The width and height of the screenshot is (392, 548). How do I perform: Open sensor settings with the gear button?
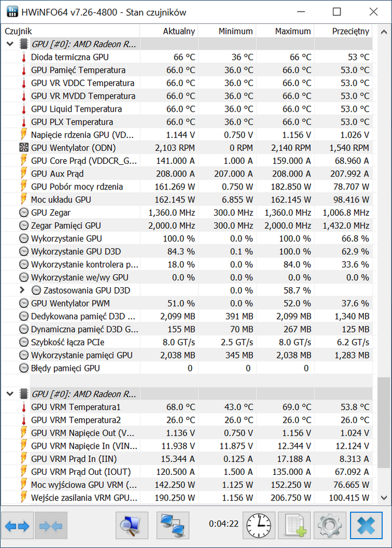coord(330,526)
